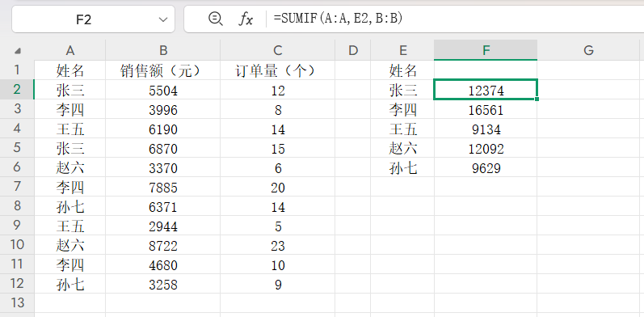This screenshot has height=317, width=644.
Task: Click inside the Name Box showing F2
Action: [x=84, y=19]
